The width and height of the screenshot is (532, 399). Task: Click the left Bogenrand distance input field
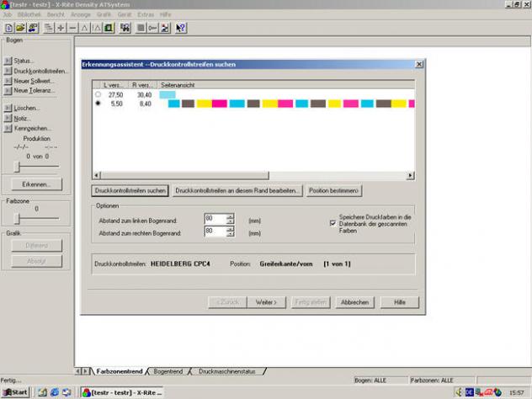pyautogui.click(x=214, y=219)
